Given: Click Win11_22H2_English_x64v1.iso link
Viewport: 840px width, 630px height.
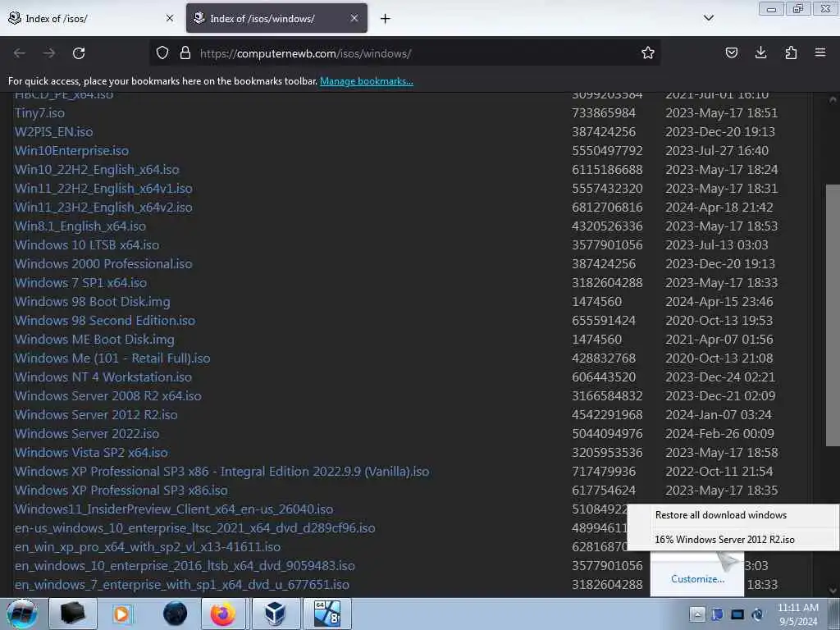Looking at the screenshot, I should pos(103,189).
